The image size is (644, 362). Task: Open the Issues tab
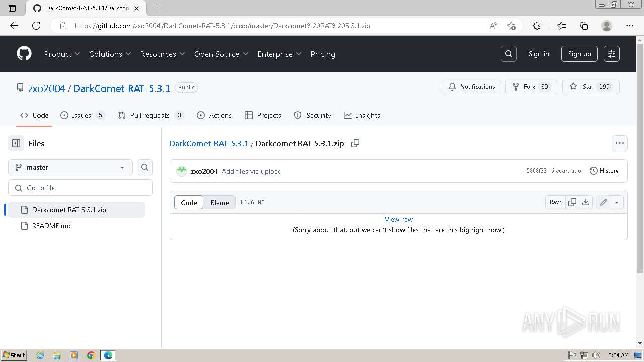(83, 115)
